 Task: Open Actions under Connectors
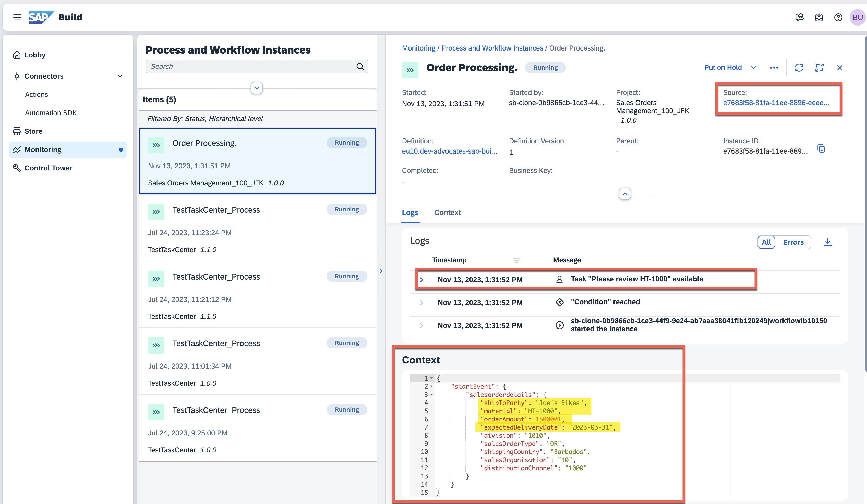click(x=36, y=95)
